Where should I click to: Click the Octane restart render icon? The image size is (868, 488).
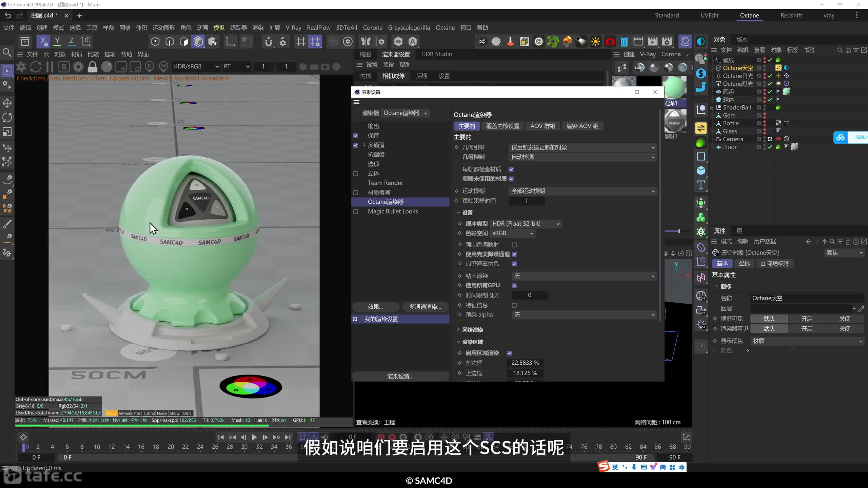(x=35, y=67)
